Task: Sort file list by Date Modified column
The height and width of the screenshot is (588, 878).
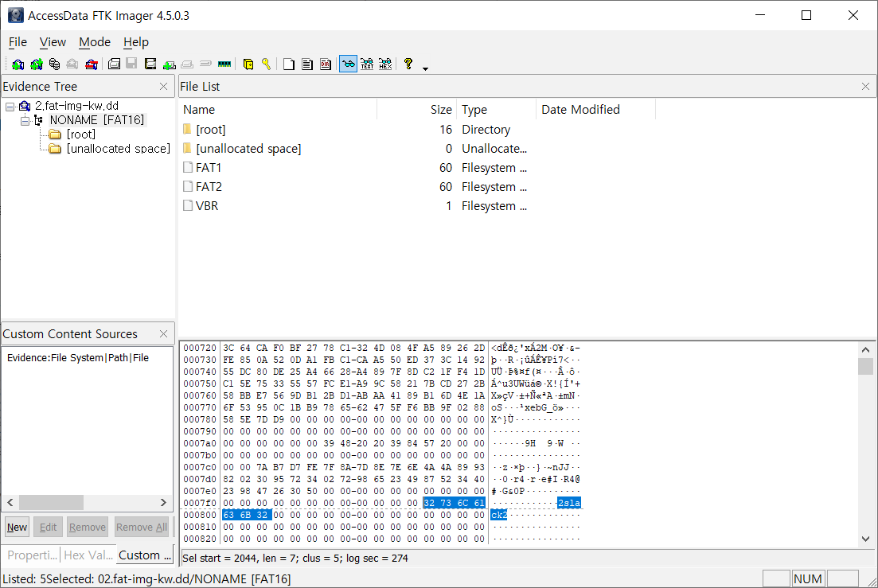Action: click(595, 110)
